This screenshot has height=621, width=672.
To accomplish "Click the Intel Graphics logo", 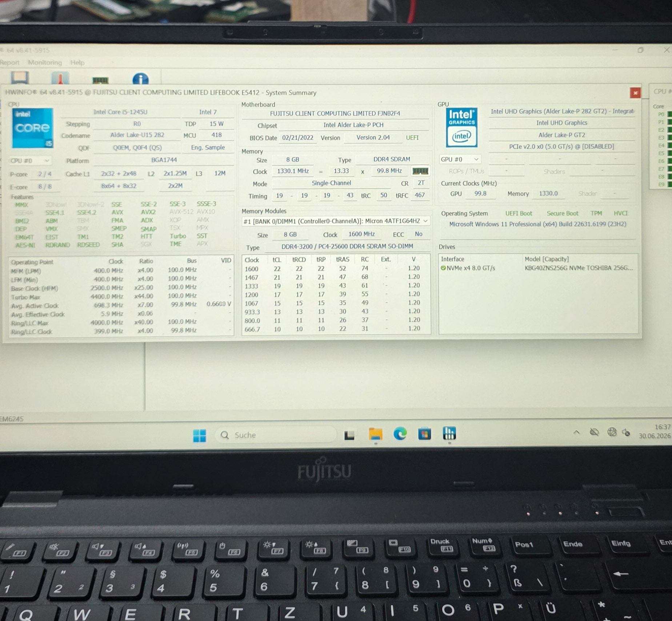I will tap(461, 128).
